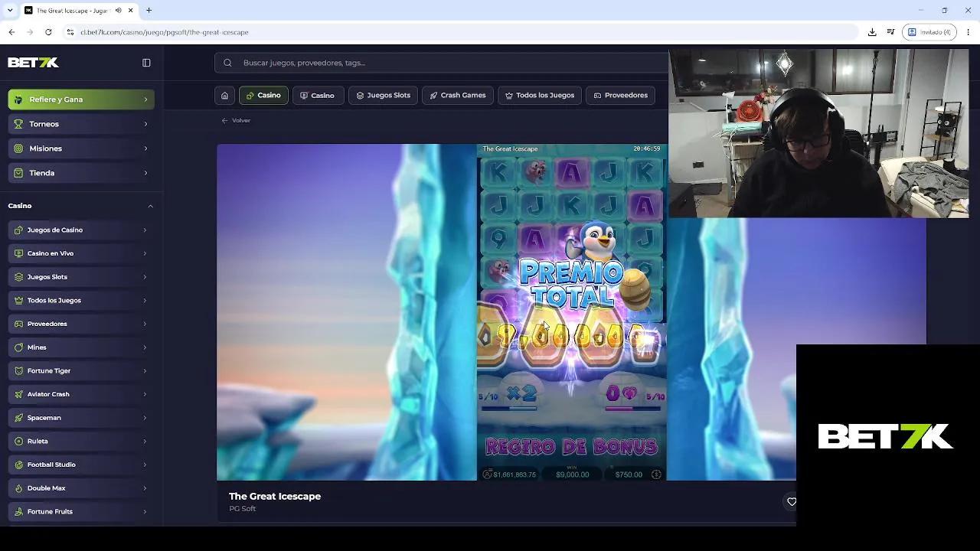Open Mines game from sidebar
Viewport: 980px width, 551px height.
click(81, 347)
